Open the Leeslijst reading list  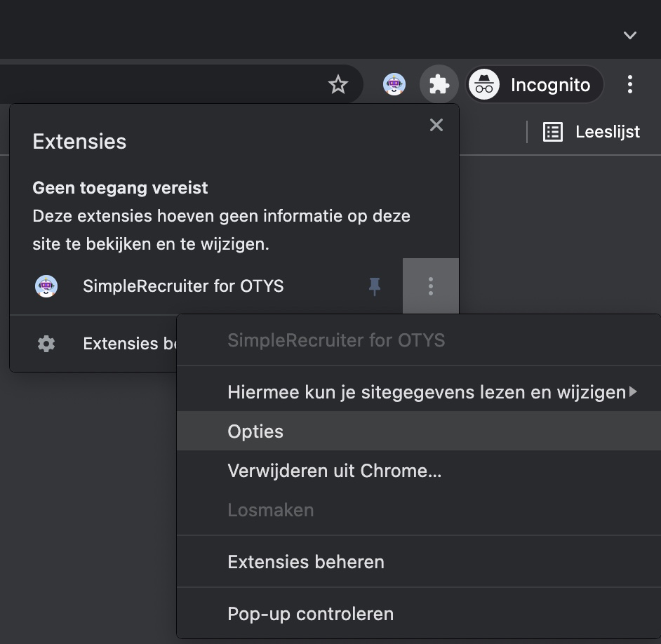coord(591,132)
